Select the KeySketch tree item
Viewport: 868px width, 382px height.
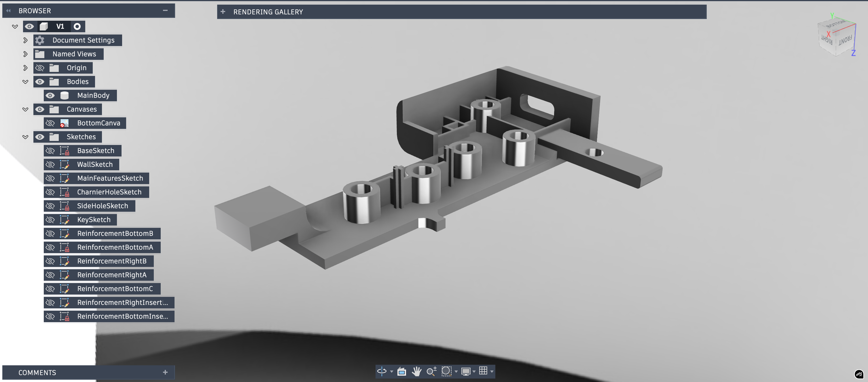[x=94, y=220]
